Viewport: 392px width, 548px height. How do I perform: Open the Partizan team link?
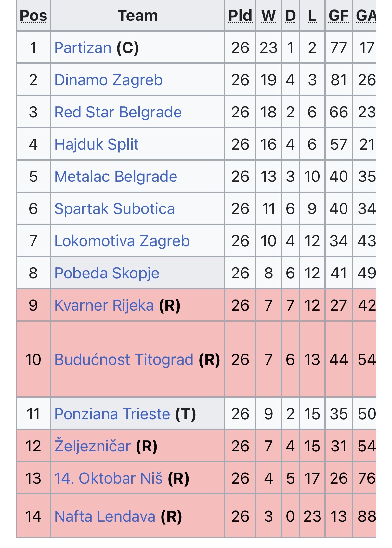[83, 48]
